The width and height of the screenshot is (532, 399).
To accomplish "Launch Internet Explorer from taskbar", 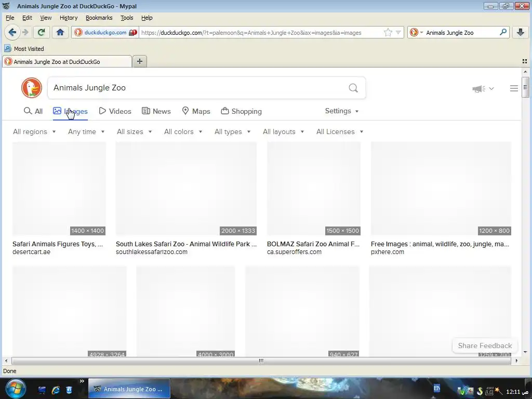I will point(56,390).
